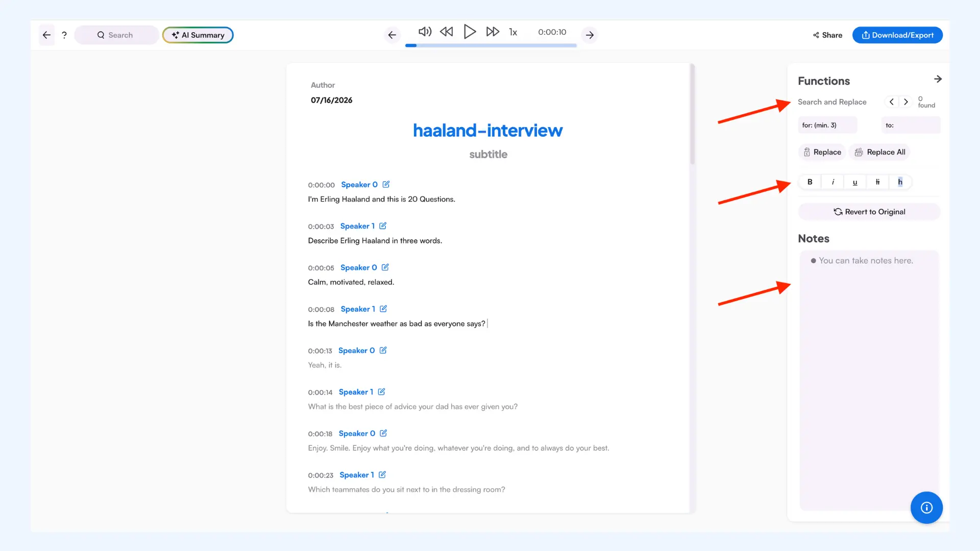Change 1x playback speed
Viewport: 980px width, 551px height.
click(x=513, y=32)
